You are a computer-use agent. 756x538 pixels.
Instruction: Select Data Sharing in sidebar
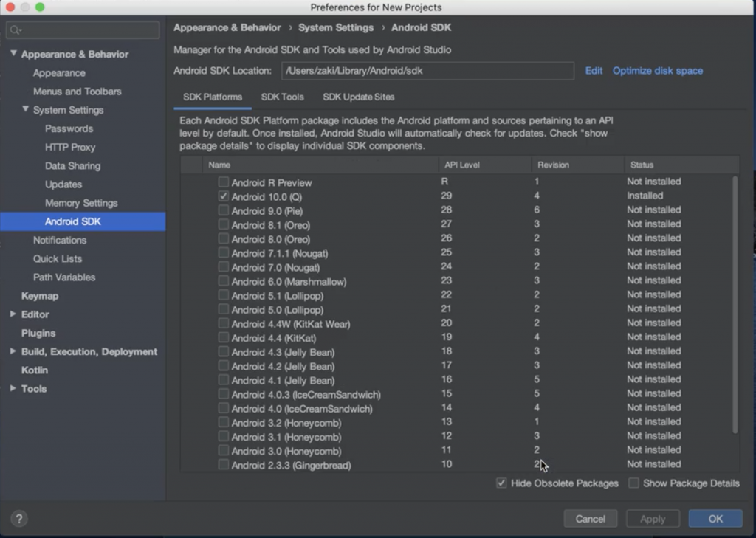coord(73,166)
